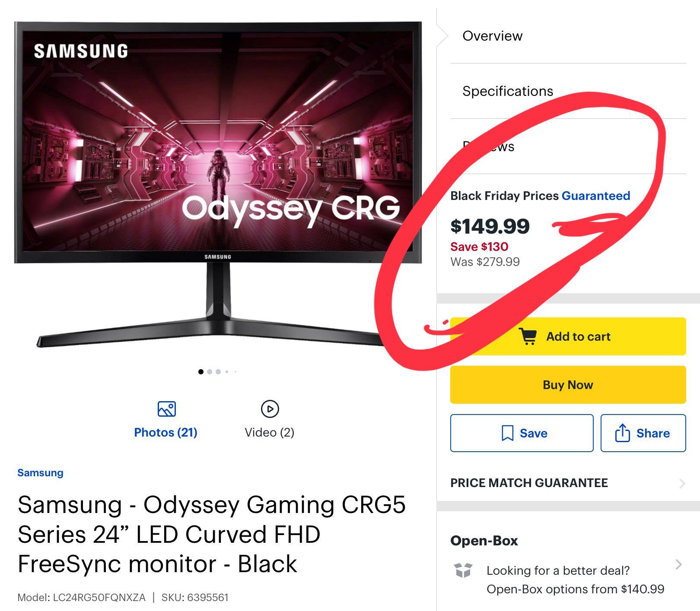Open the Photos gallery icon
Viewport: 700px width, 611px height.
pyautogui.click(x=166, y=409)
